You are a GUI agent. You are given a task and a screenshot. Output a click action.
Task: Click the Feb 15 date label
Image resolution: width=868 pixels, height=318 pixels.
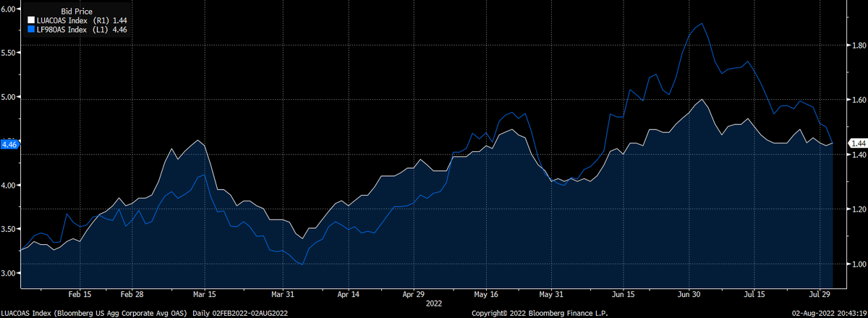[80, 295]
